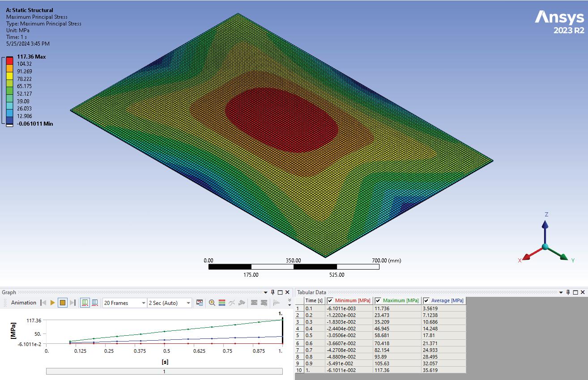
Task: Click the red max-stress region on plate
Action: click(x=281, y=119)
